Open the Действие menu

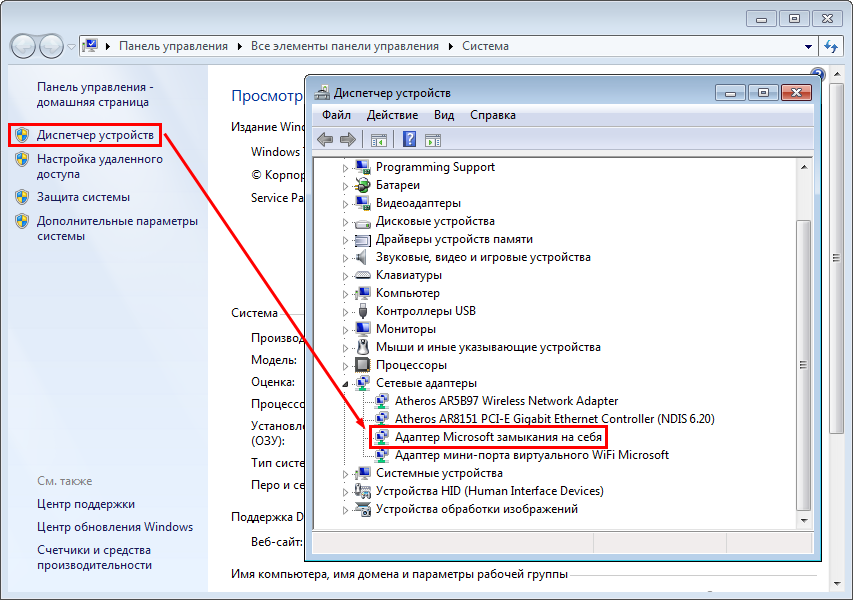[392, 115]
